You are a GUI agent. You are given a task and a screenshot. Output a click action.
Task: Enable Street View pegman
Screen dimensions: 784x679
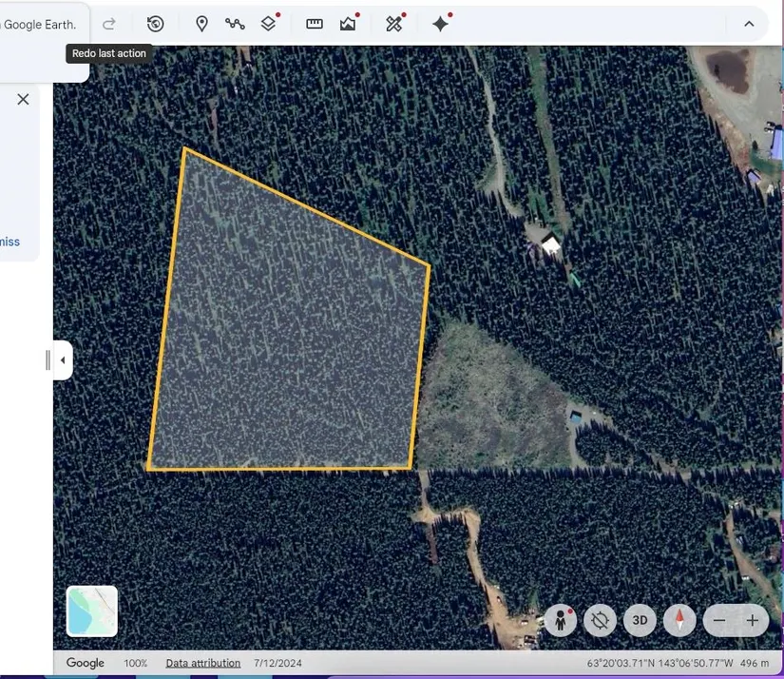click(562, 621)
